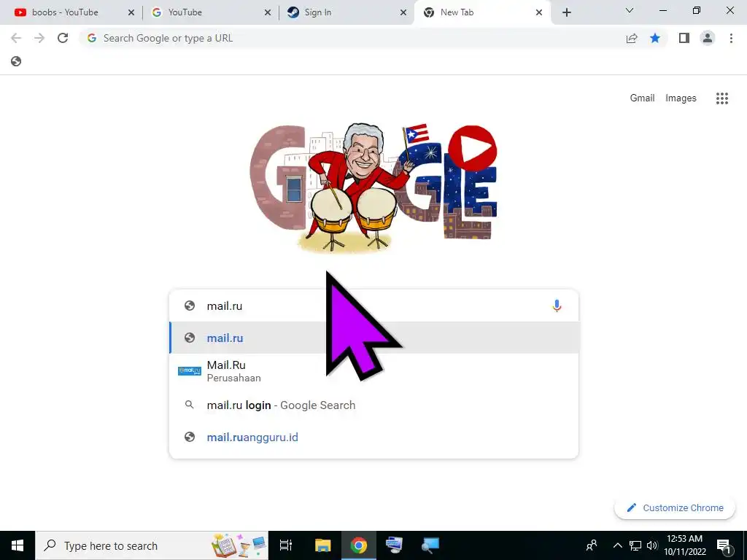The height and width of the screenshot is (560, 747).
Task: Open the tab search chevron
Action: click(x=630, y=10)
